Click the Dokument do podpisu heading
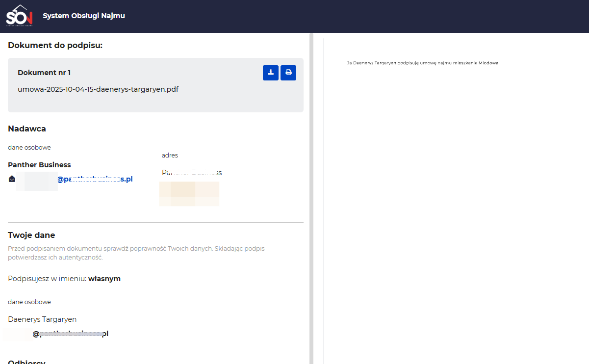The height and width of the screenshot is (364, 589). click(x=55, y=46)
